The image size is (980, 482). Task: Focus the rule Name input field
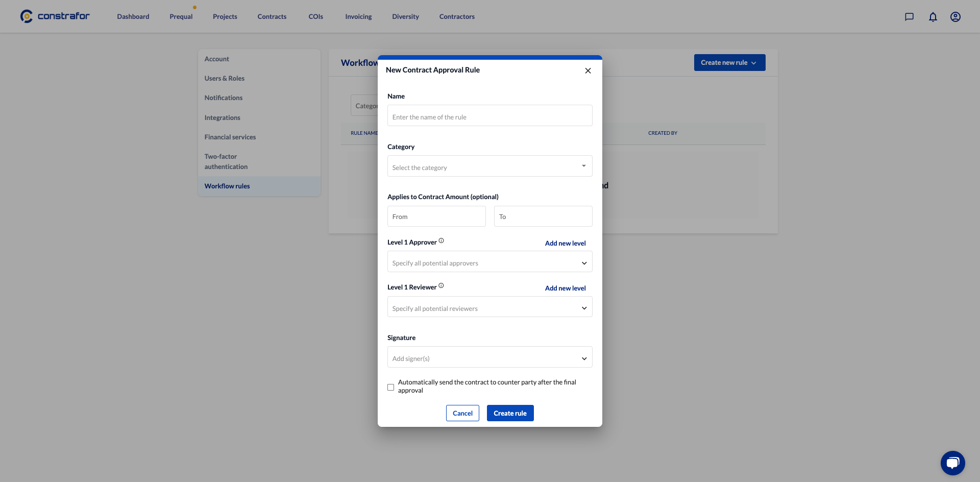(x=489, y=116)
